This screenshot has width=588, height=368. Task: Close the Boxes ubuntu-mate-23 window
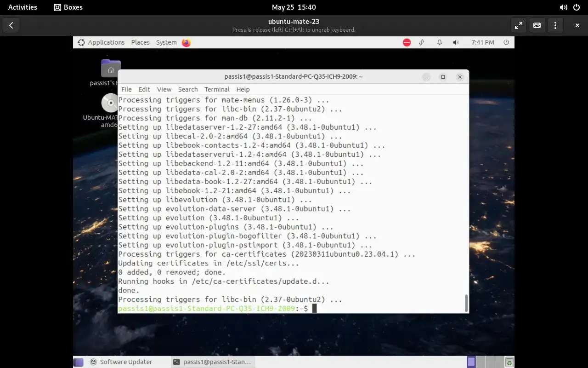coord(577,25)
